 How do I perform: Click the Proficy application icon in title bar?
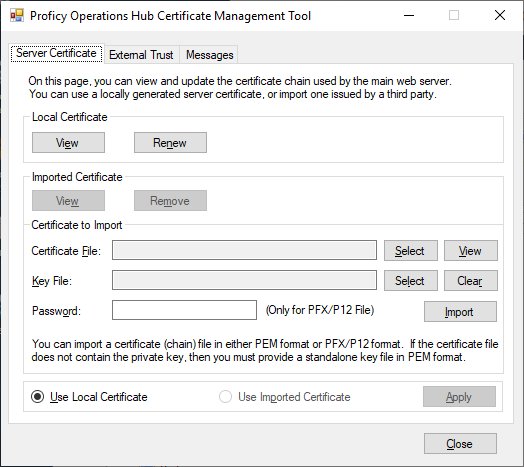[x=17, y=15]
